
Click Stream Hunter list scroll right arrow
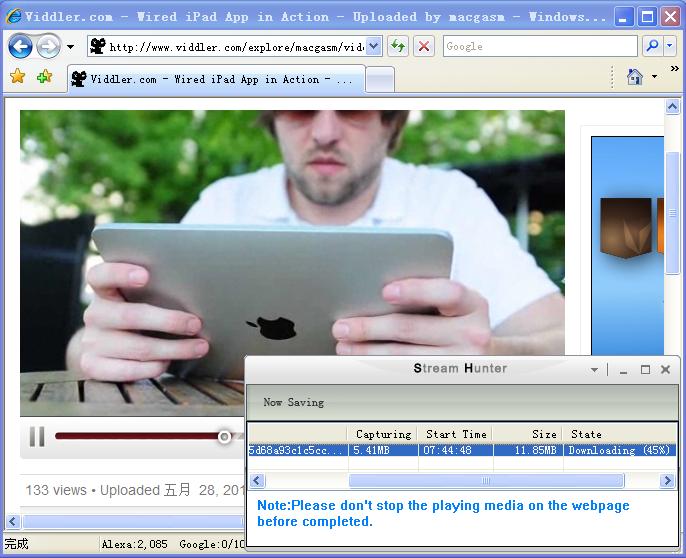667,481
